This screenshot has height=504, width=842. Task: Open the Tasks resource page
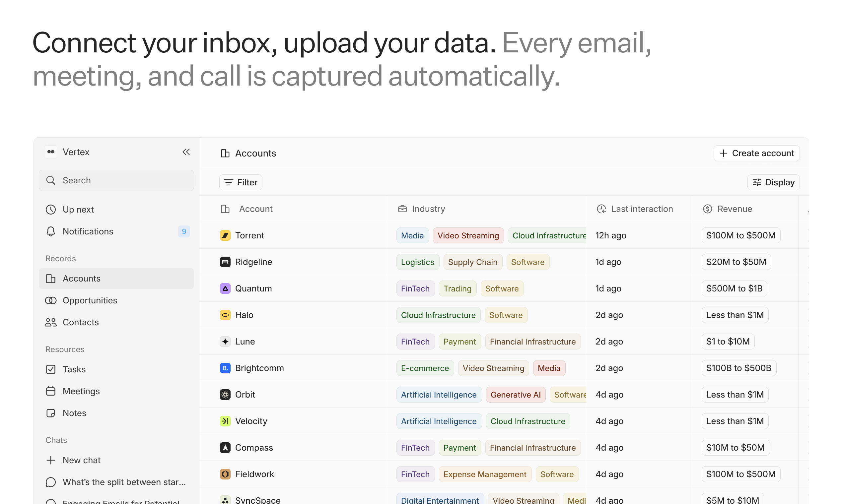[74, 369]
